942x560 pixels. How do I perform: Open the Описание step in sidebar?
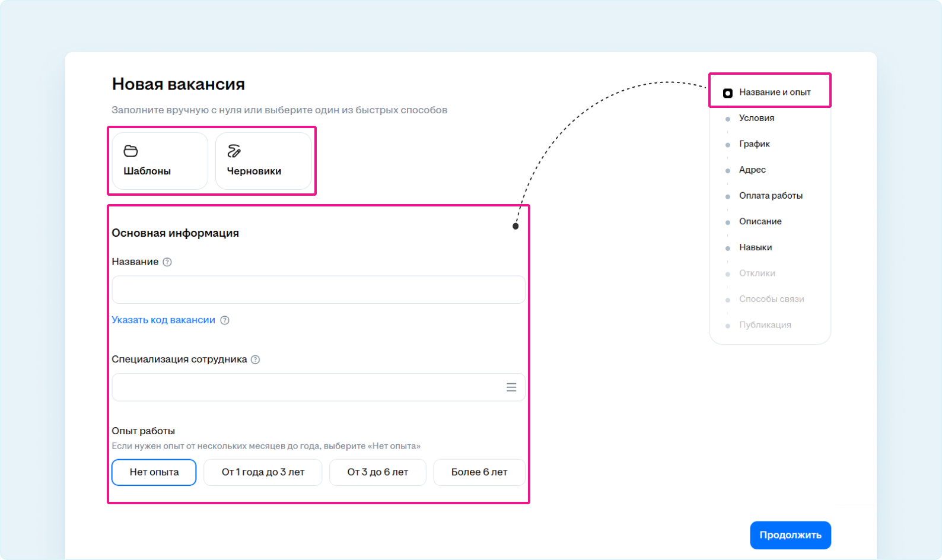click(x=760, y=222)
